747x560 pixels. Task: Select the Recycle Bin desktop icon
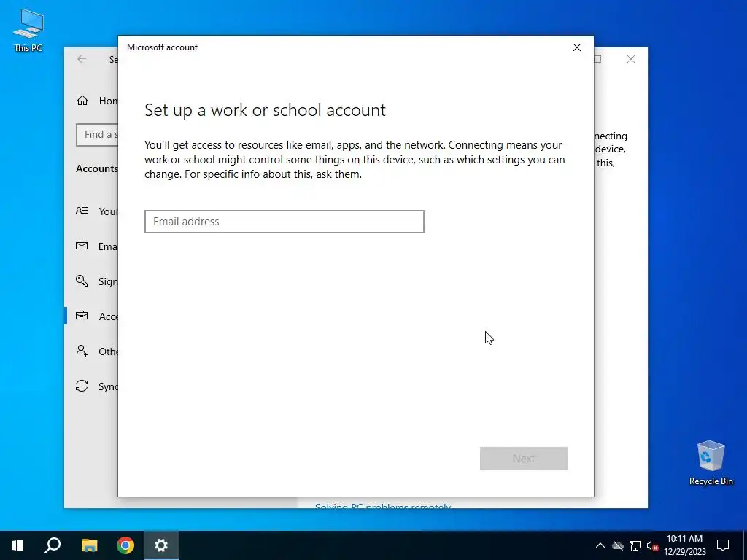coord(711,463)
